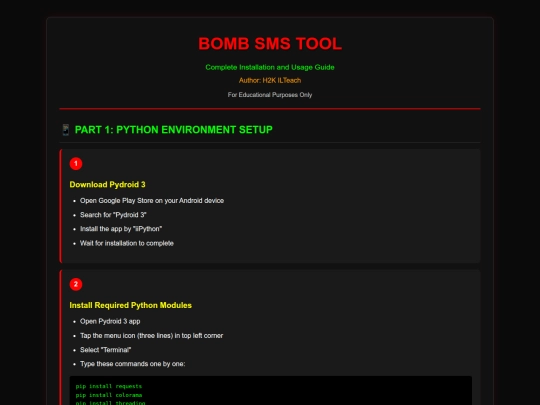The width and height of the screenshot is (540, 405).
Task: Click the Search for "Pydroid 3" bullet
Action: 113,215
